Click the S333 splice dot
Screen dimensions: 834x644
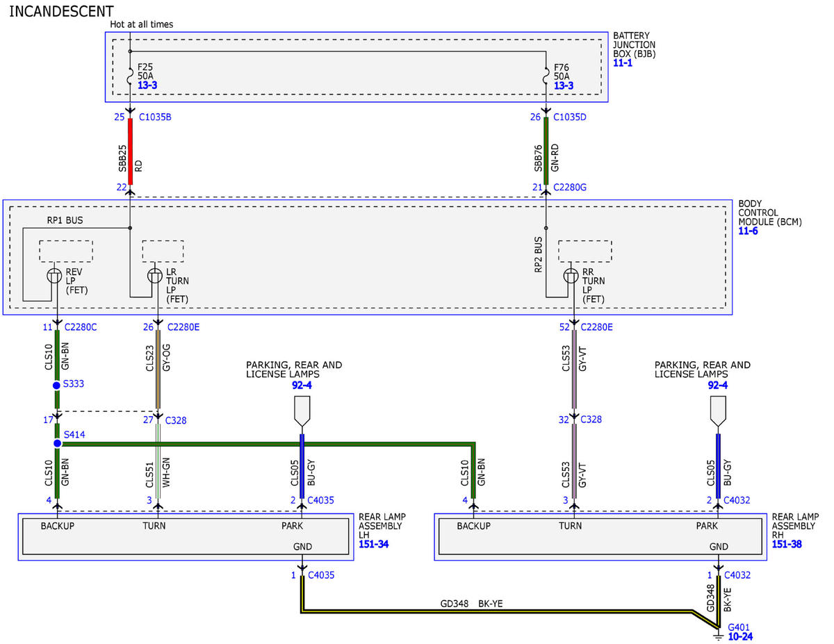click(56, 384)
